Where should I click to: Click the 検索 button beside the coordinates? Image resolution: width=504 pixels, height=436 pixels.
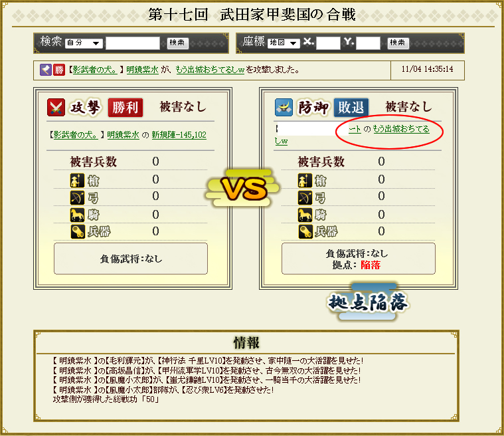pyautogui.click(x=398, y=43)
